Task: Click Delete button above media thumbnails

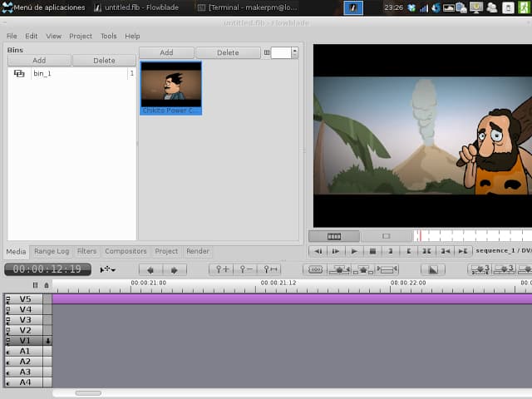Action: [x=228, y=52]
